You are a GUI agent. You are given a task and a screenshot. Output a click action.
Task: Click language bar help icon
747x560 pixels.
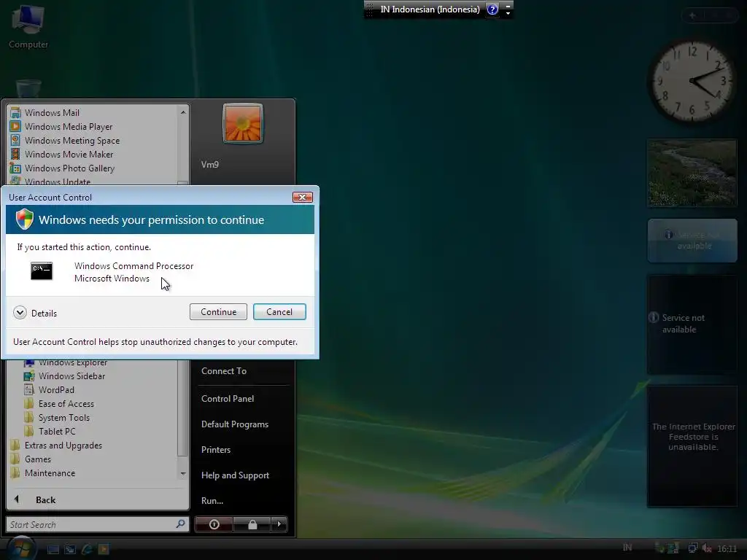pyautogui.click(x=492, y=9)
